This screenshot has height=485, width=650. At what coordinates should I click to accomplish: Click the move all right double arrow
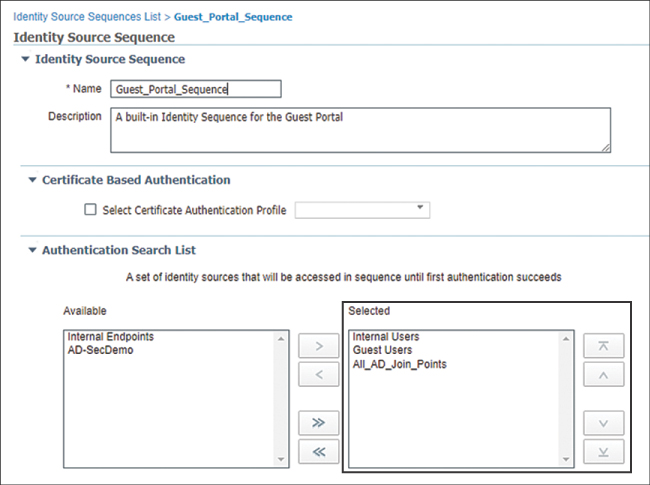(x=319, y=423)
